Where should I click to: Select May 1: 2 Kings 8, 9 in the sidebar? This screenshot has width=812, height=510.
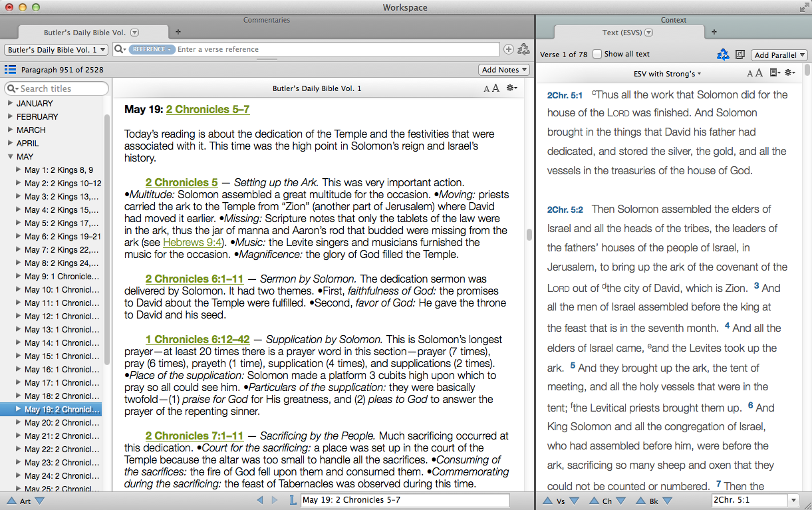pyautogui.click(x=59, y=170)
